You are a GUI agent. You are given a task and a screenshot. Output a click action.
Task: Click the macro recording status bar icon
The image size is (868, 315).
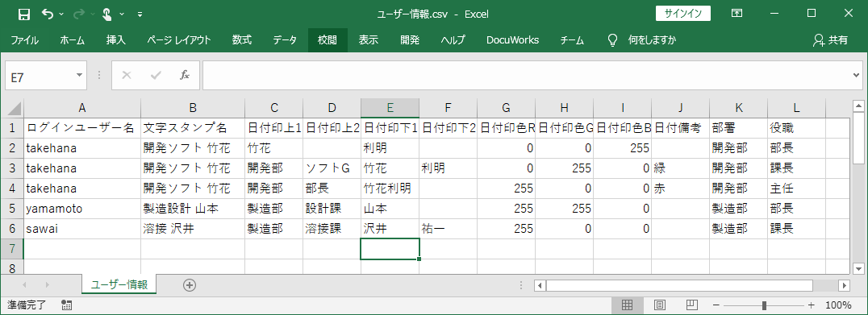point(67,305)
